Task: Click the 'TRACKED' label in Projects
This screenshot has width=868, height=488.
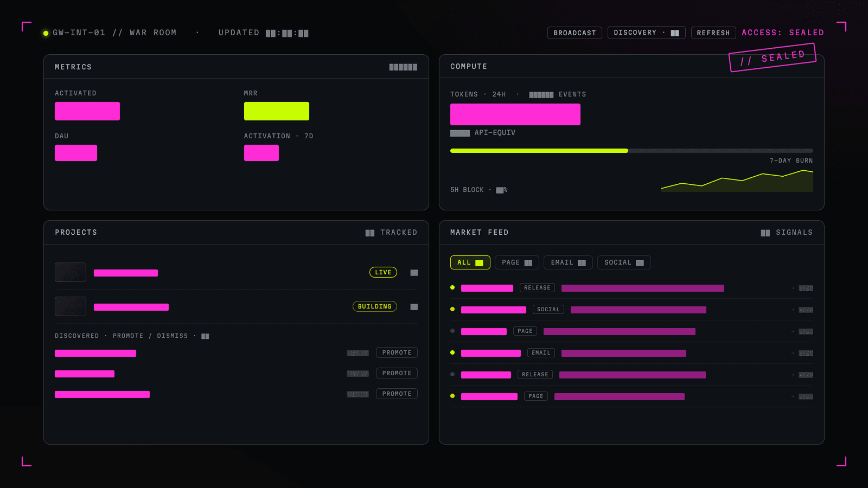Action: pyautogui.click(x=399, y=232)
